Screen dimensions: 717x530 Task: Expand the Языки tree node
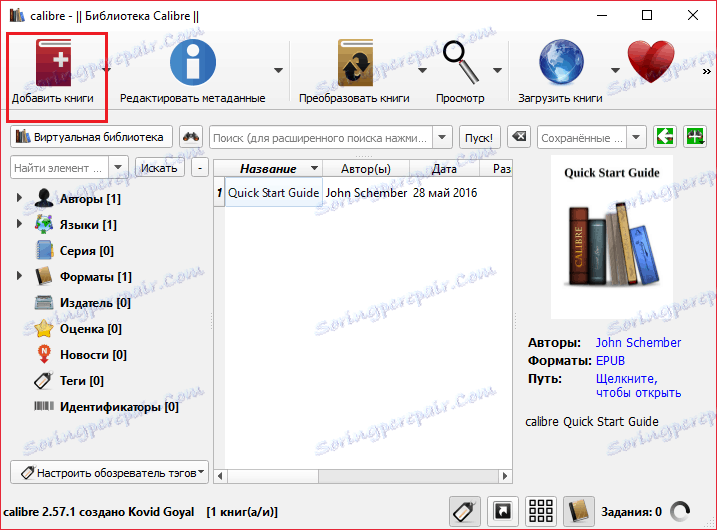click(x=19, y=224)
